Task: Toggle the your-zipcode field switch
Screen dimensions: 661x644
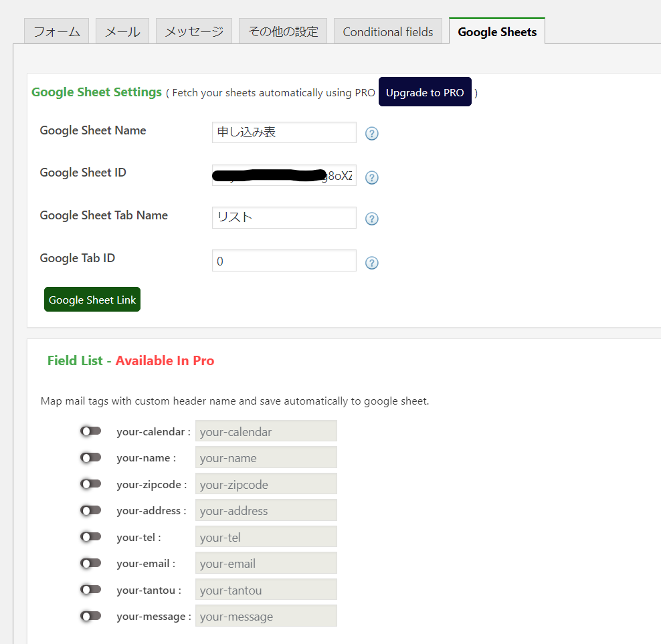Action: tap(90, 484)
